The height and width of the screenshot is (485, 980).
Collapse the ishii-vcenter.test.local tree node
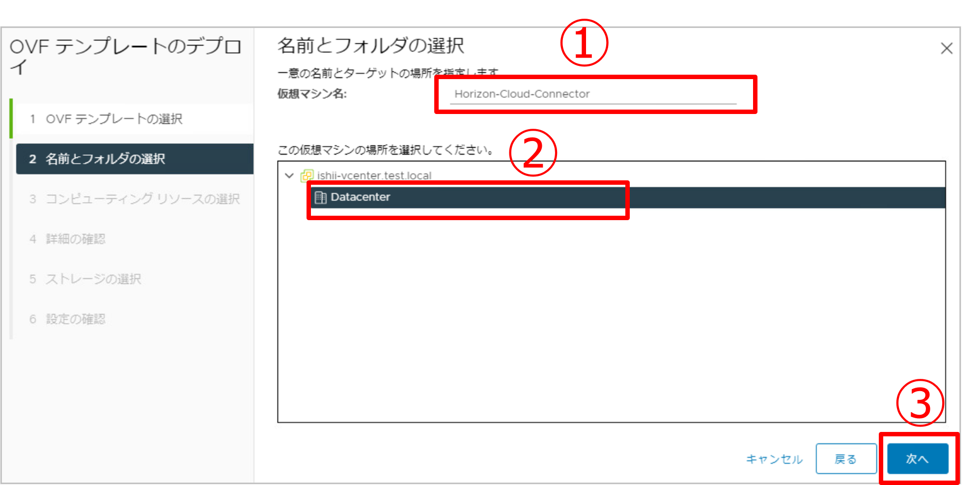pos(289,175)
